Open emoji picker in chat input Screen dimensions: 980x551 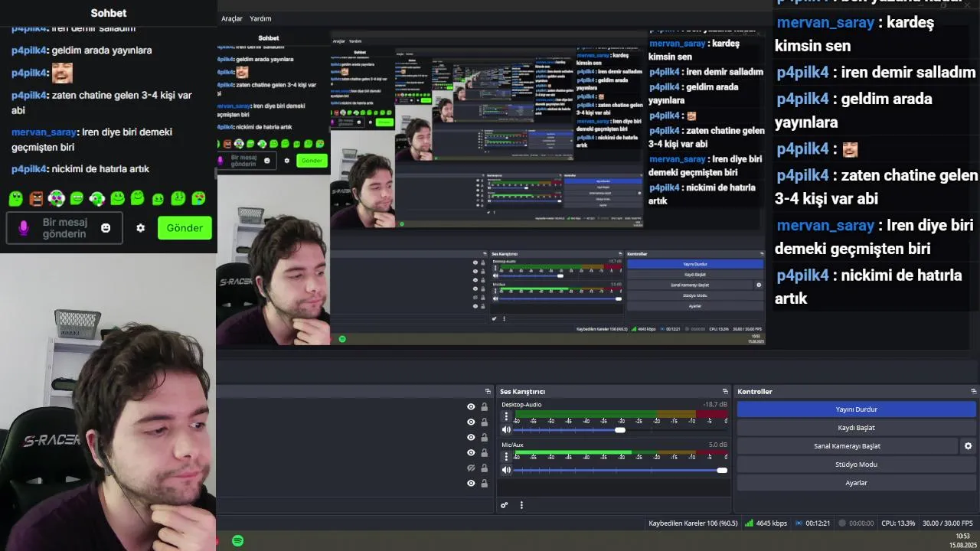click(x=106, y=228)
